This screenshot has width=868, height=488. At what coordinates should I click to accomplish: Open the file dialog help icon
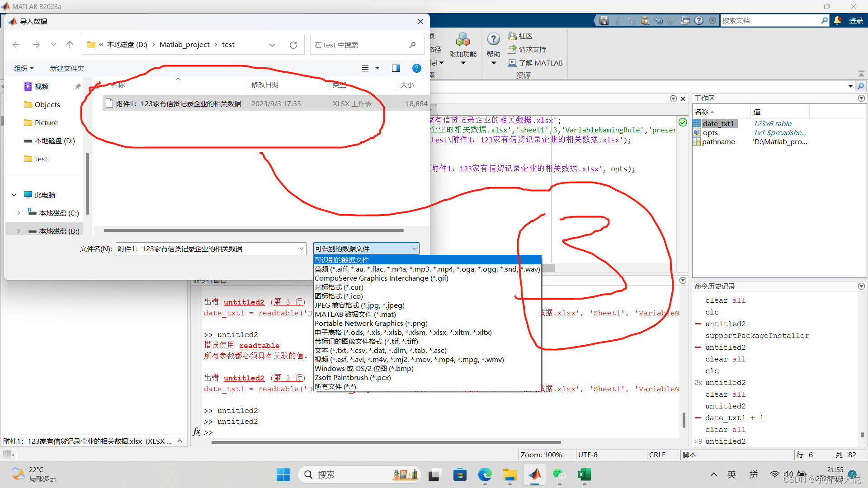tap(417, 68)
